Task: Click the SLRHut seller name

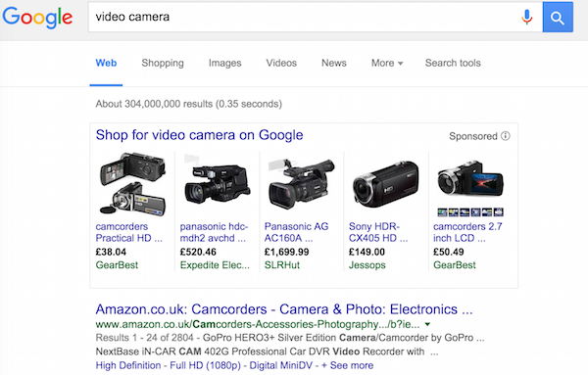Action: click(282, 265)
